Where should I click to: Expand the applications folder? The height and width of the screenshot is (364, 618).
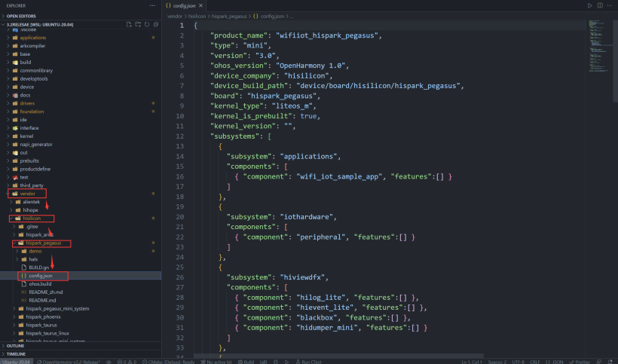pyautogui.click(x=32, y=38)
